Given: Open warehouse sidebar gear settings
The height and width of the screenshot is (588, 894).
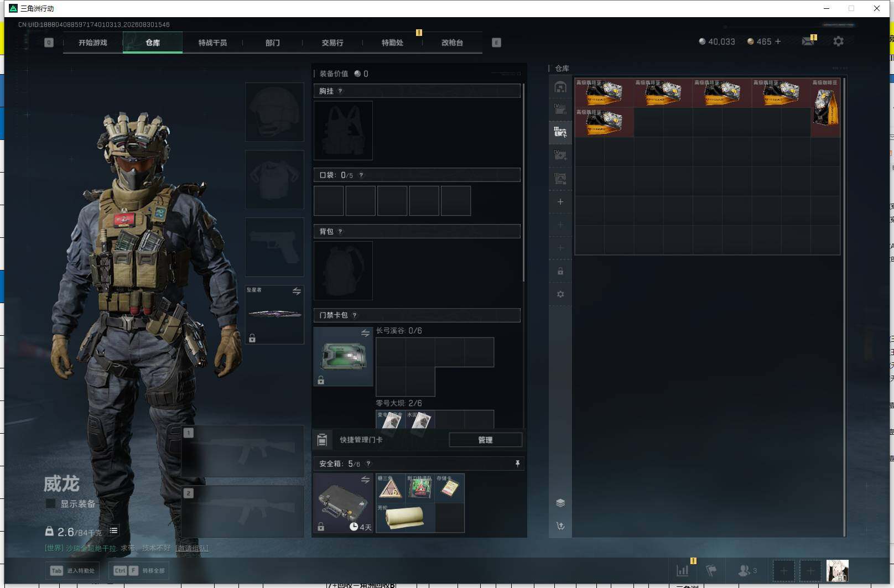Looking at the screenshot, I should coord(560,294).
